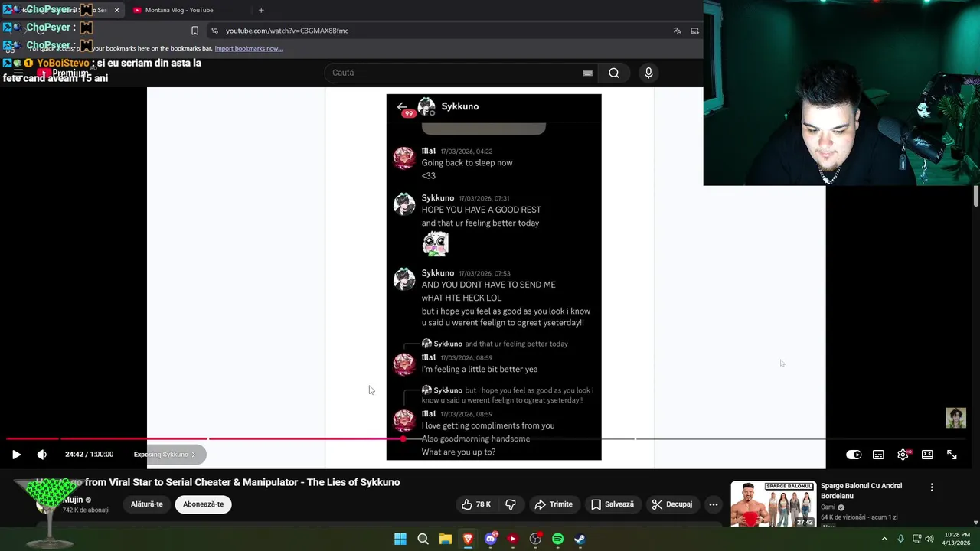Screen dimensions: 980x551
Task: Click the Import bookmarks now link
Action: (248, 48)
